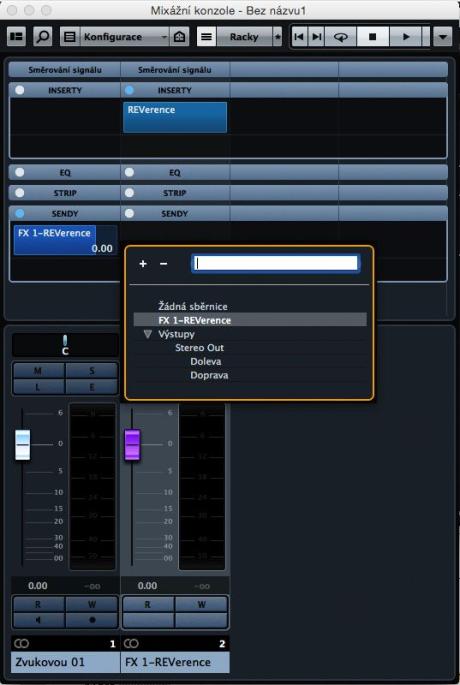Go to previous marker transport button
Screen dimensions: 460x685
click(299, 37)
